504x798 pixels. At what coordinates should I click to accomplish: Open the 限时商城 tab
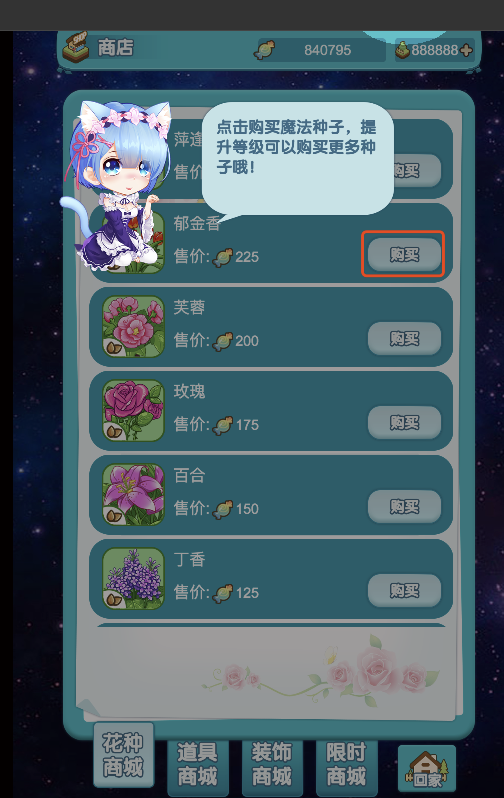[x=346, y=765]
